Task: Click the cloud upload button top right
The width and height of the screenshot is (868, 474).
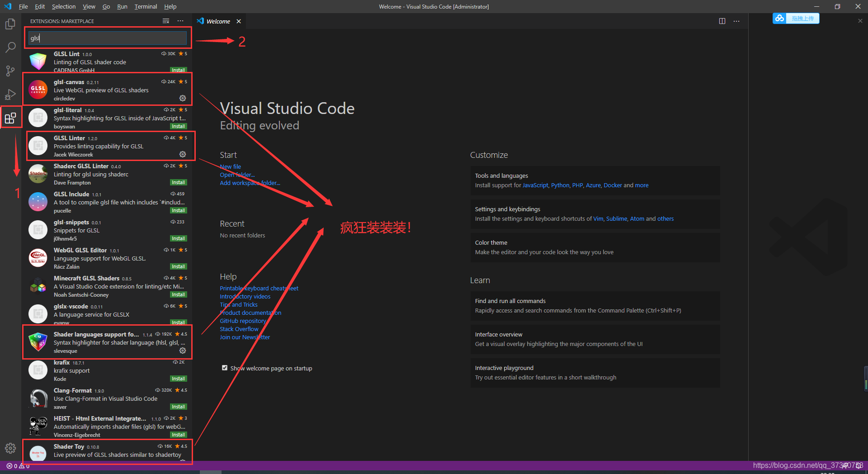Action: (796, 18)
